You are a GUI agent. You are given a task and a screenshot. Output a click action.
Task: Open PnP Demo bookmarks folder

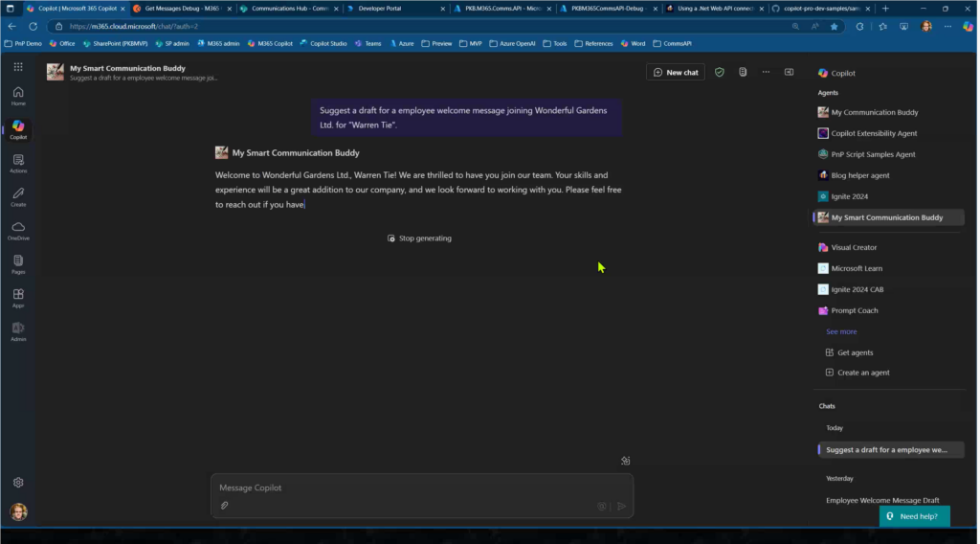[x=23, y=44]
